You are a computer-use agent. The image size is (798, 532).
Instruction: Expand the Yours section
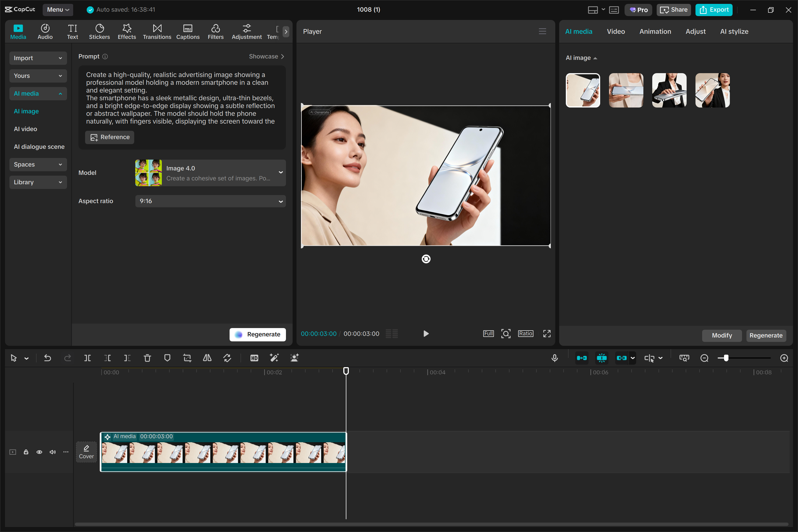pos(38,76)
